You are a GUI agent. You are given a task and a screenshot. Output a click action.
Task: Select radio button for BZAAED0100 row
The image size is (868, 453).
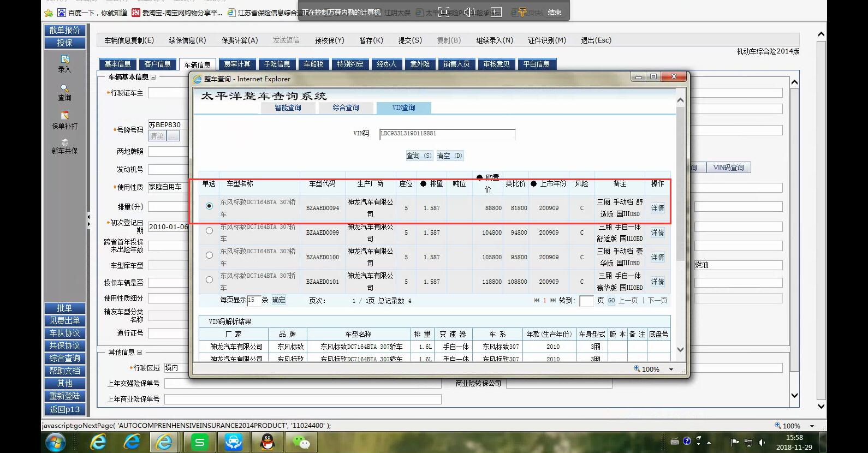[x=209, y=255]
